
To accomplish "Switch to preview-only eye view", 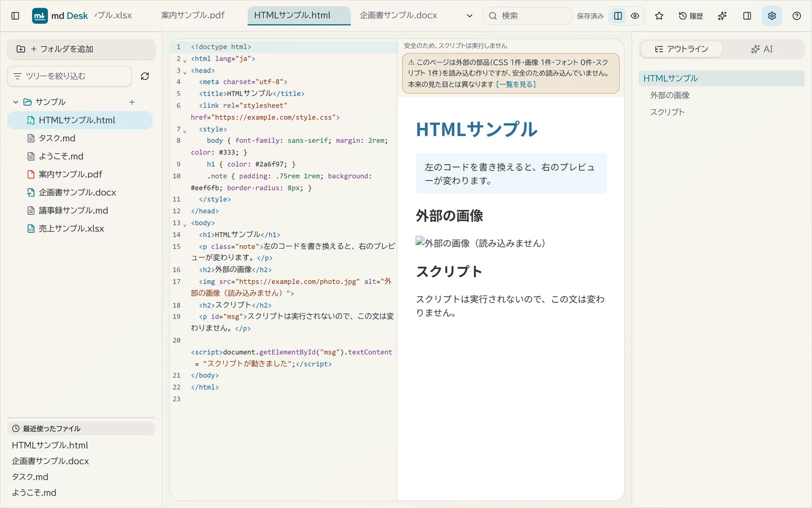I will click(x=635, y=16).
